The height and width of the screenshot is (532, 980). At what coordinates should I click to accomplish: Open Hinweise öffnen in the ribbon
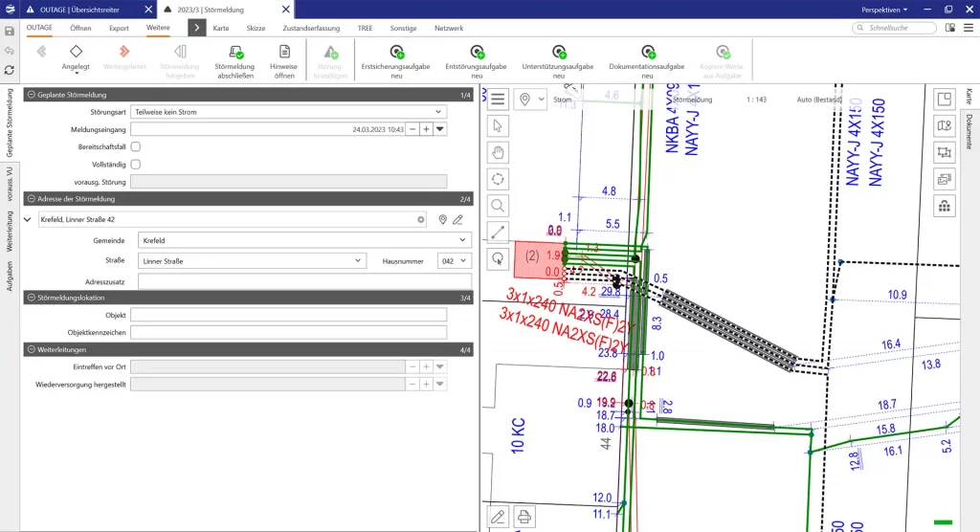(283, 53)
